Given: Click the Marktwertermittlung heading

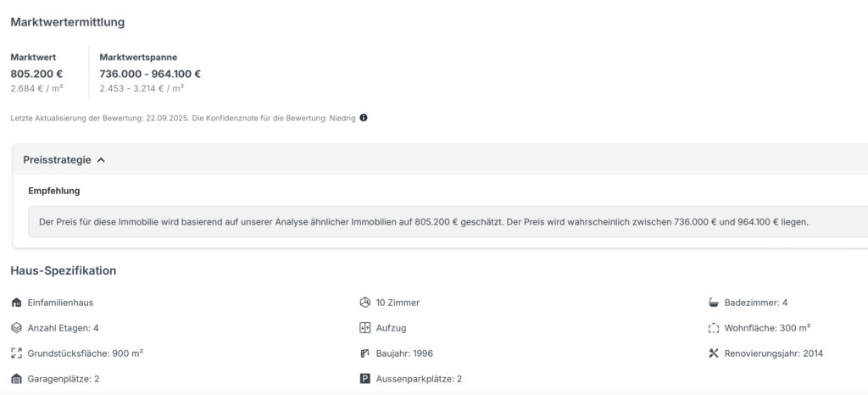Looking at the screenshot, I should point(67,21).
